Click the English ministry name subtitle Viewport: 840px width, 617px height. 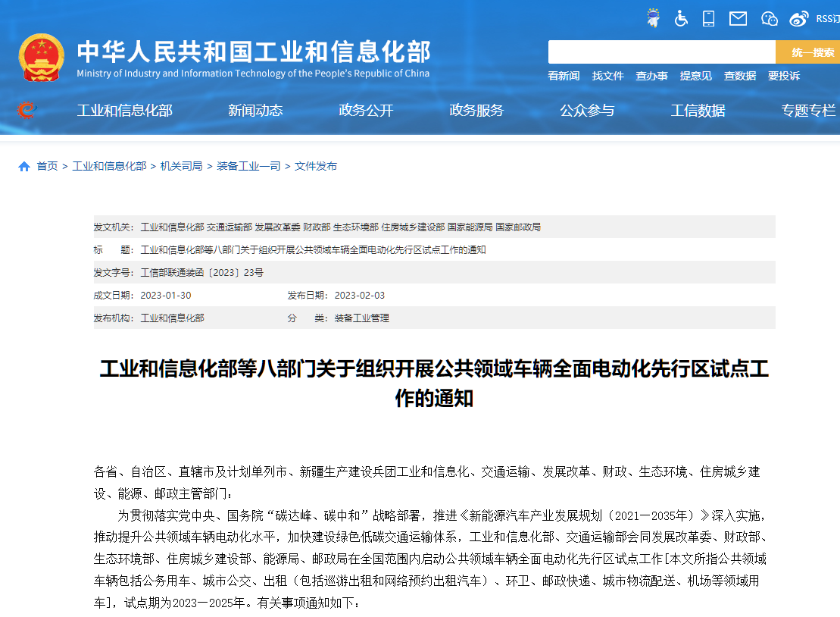tap(253, 74)
